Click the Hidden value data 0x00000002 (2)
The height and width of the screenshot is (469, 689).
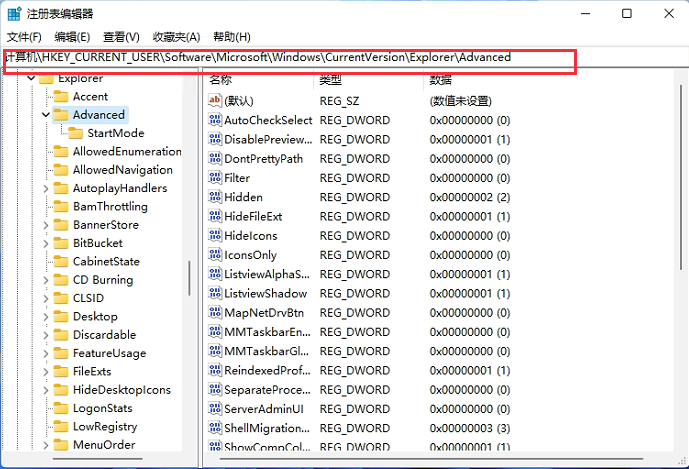pyautogui.click(x=470, y=197)
